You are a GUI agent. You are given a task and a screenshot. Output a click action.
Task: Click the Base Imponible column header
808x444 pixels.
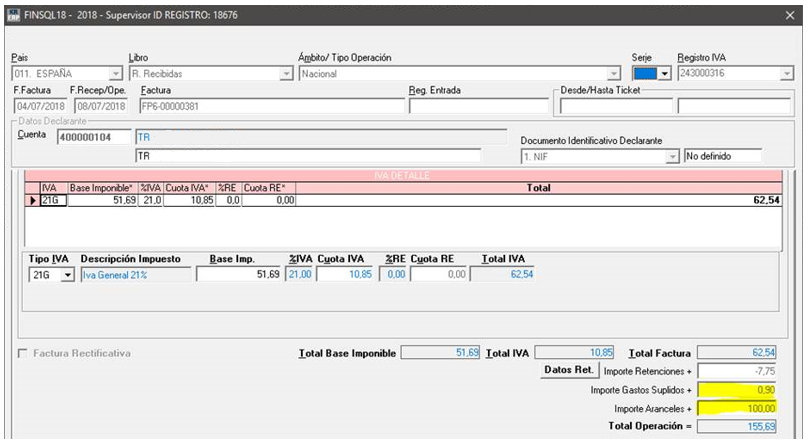tap(102, 188)
